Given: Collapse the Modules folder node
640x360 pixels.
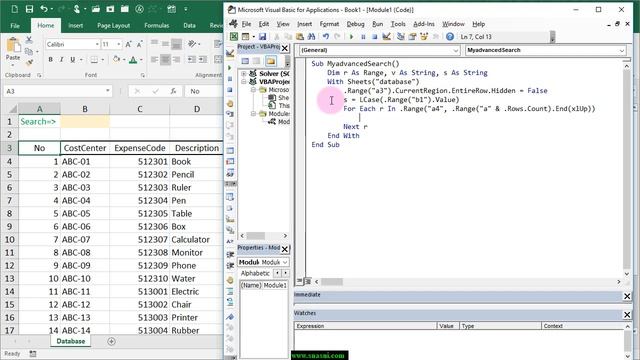Looking at the screenshot, I should [x=253, y=113].
